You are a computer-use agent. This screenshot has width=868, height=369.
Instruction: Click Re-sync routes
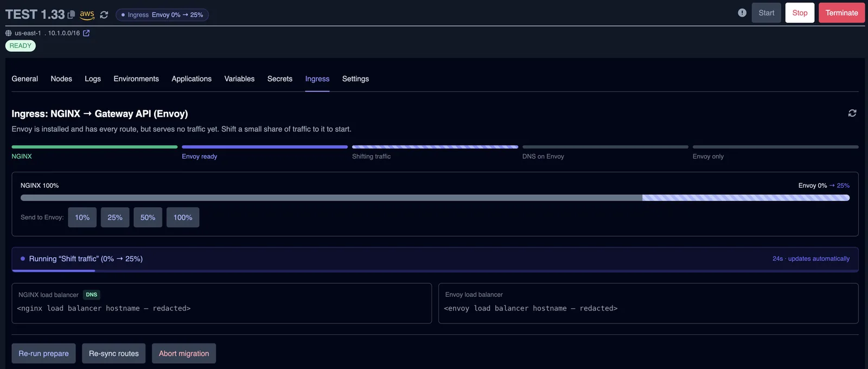pos(114,353)
